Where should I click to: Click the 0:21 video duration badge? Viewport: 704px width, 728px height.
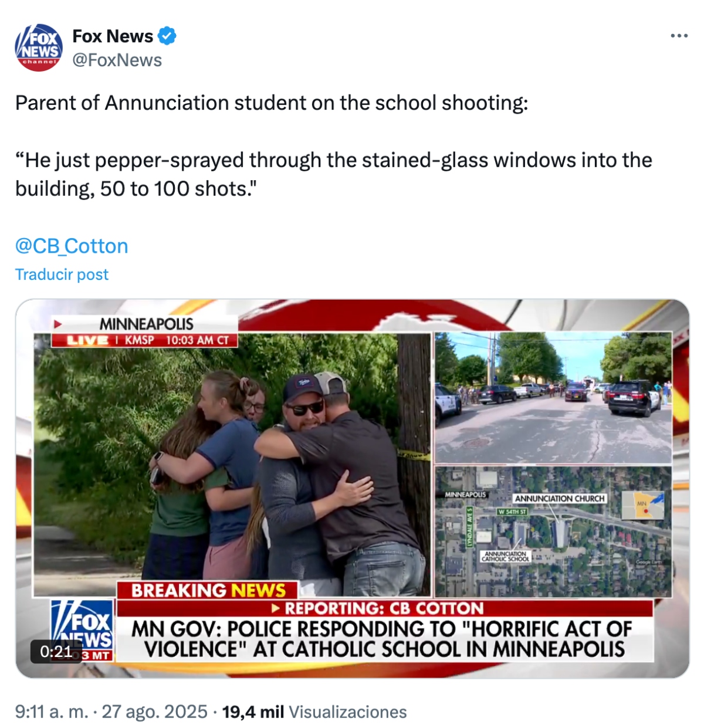pyautogui.click(x=56, y=652)
